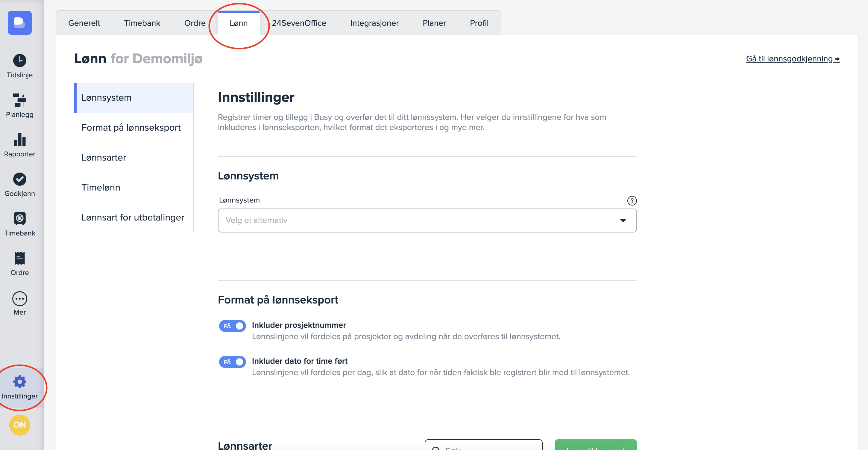The width and height of the screenshot is (868, 450).
Task: Switch to the Integrasjoner tab
Action: pyautogui.click(x=374, y=23)
